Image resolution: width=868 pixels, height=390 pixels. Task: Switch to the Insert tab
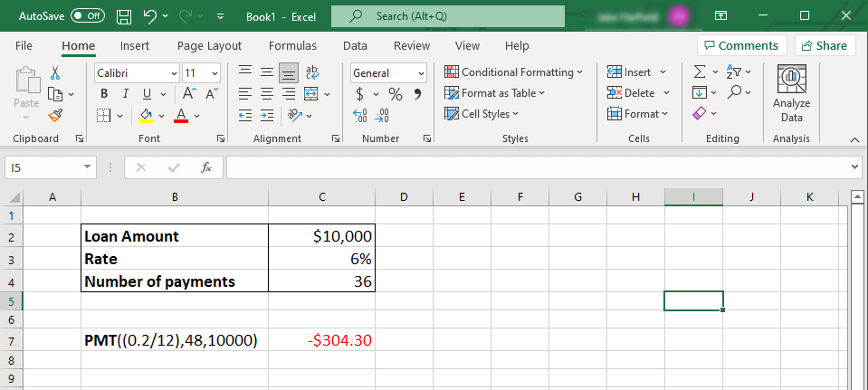click(135, 46)
